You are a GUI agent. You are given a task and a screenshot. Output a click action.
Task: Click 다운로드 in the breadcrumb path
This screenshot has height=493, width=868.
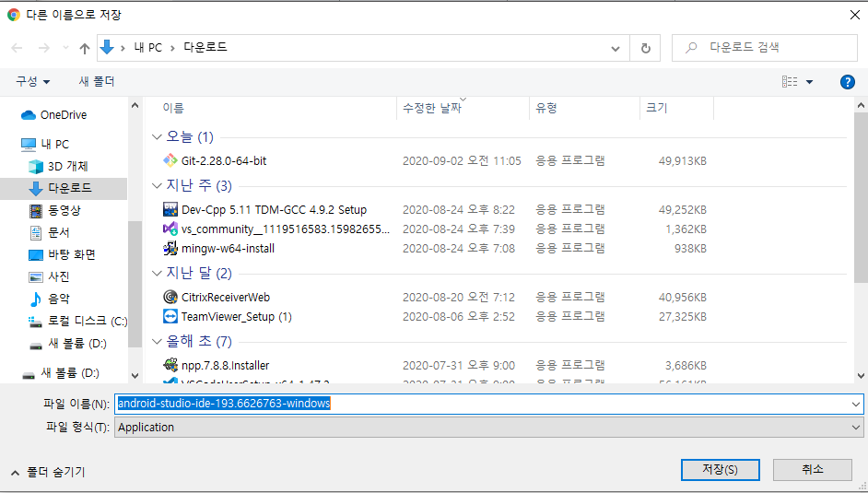[205, 48]
